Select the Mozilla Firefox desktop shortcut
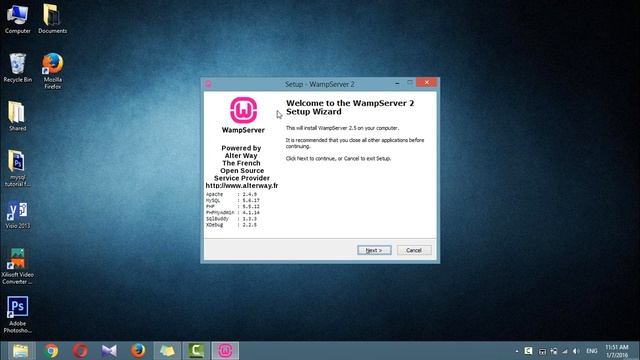Image resolution: width=640 pixels, height=360 pixels. click(x=52, y=71)
